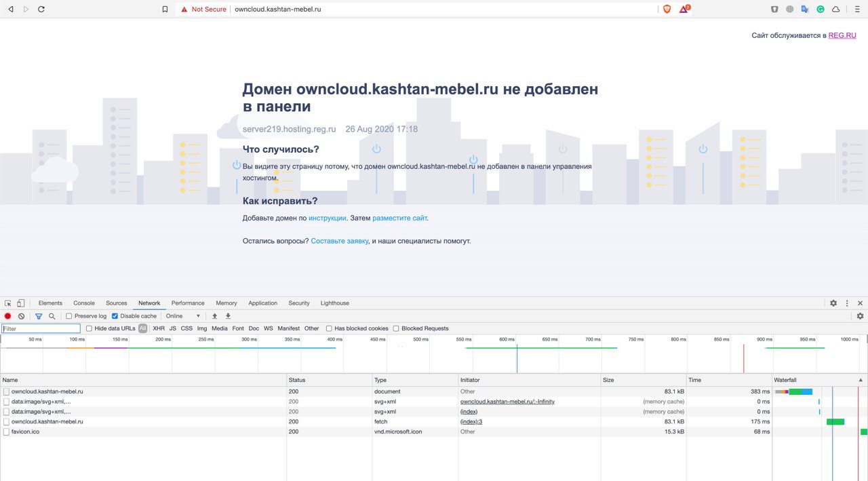Follow the разместите сайт link
This screenshot has height=481, width=868.
click(x=400, y=218)
